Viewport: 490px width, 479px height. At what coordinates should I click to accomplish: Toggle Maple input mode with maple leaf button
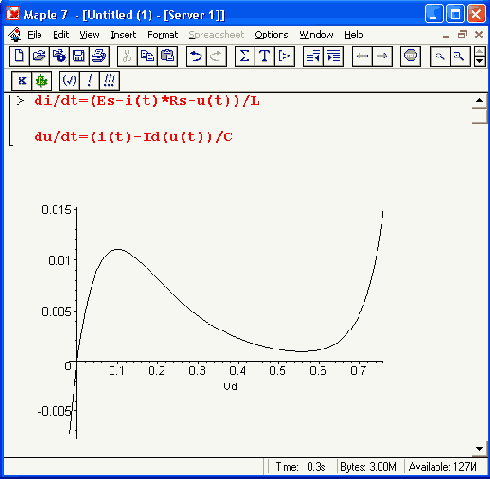click(42, 81)
